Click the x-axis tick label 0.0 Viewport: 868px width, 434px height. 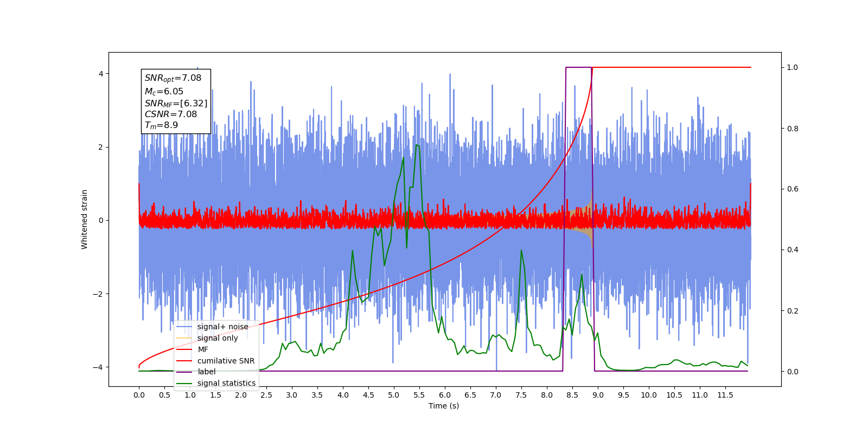coord(139,395)
